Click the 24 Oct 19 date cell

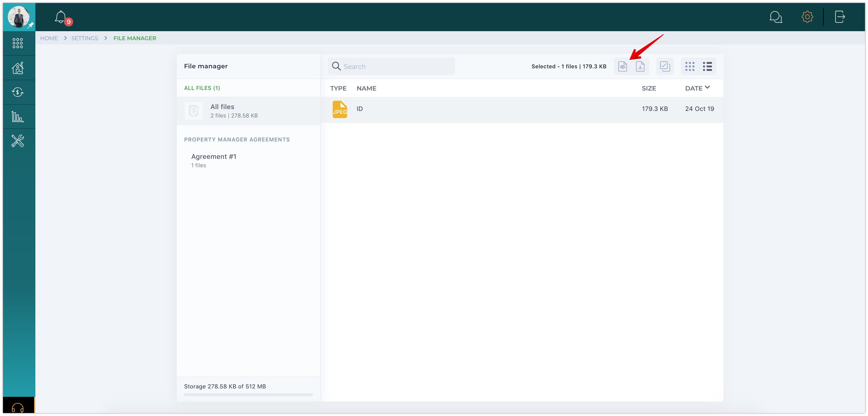[x=700, y=109]
